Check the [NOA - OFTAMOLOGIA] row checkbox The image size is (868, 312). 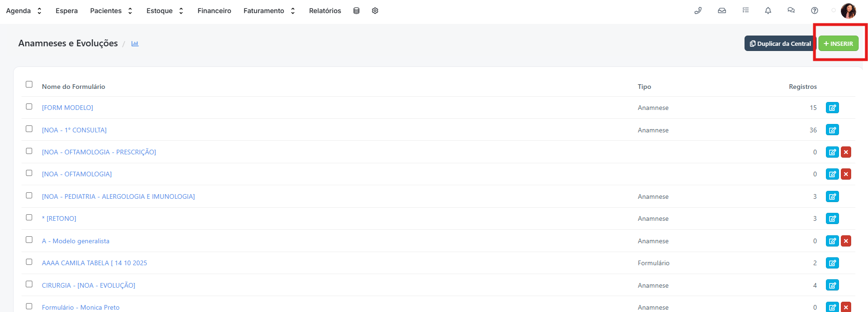29,173
